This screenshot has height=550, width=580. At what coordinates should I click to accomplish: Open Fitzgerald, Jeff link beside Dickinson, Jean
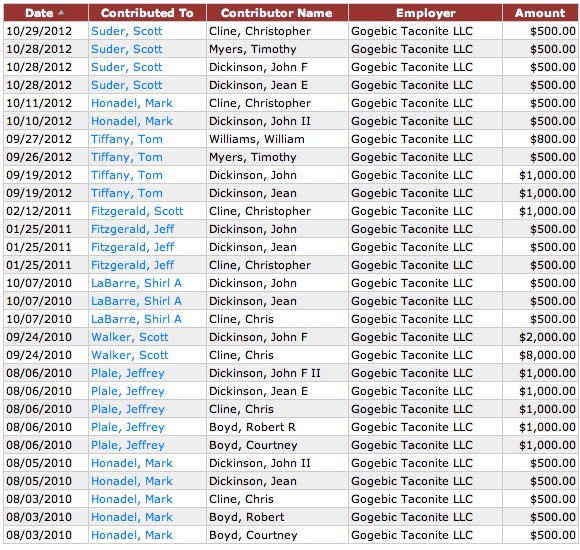132,247
